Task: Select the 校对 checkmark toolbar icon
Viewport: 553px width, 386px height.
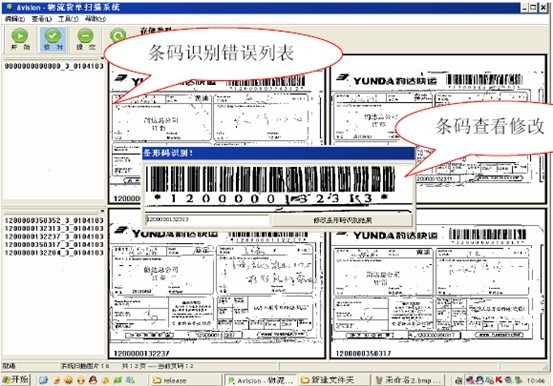Action: coord(53,36)
